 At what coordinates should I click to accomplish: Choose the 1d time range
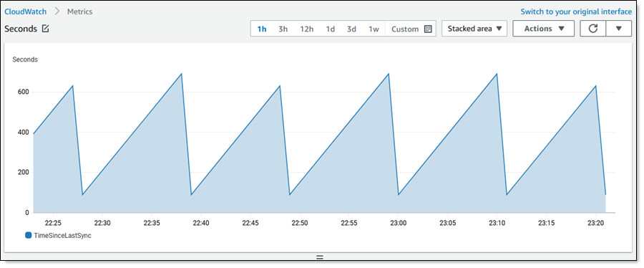click(x=330, y=29)
